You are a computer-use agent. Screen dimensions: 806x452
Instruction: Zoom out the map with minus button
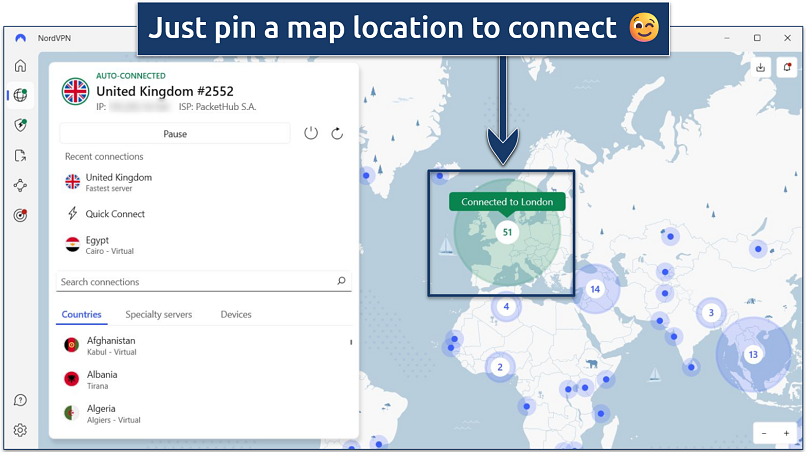(765, 433)
